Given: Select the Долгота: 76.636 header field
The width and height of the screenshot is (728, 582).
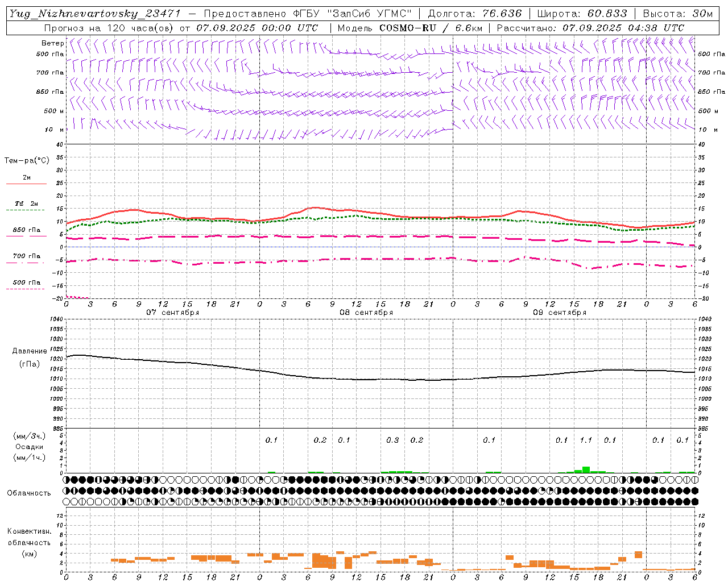Looking at the screenshot, I should pos(475,14).
